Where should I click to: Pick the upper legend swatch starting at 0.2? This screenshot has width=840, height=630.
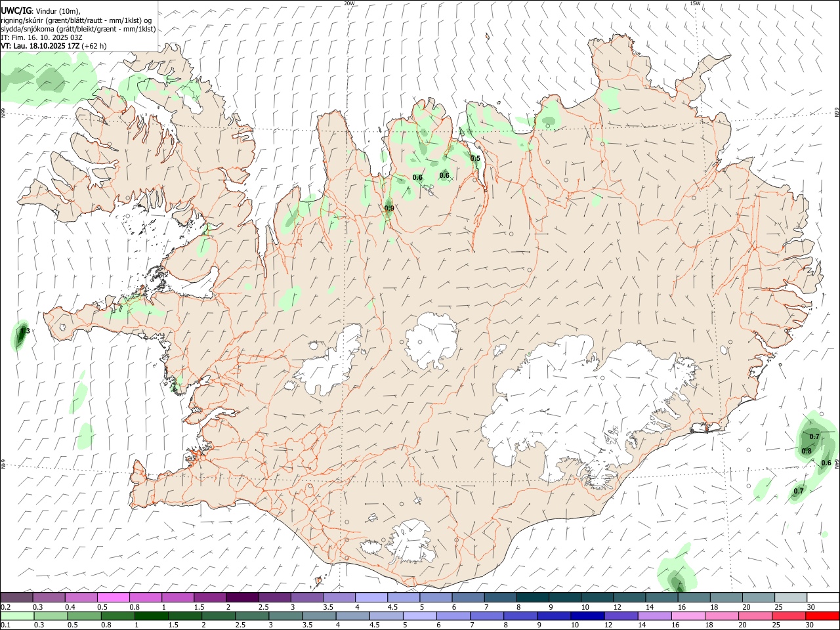tap(16, 597)
